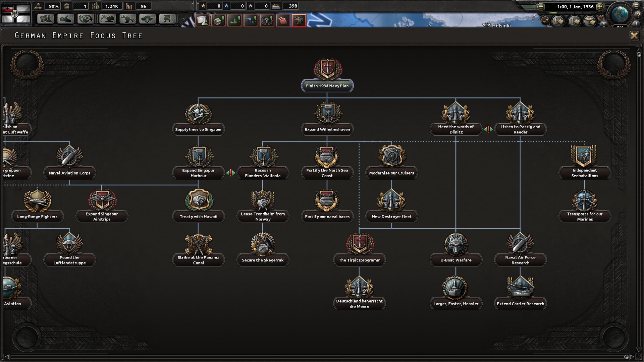
Task: Open the Trade menu button
Action: [x=86, y=19]
